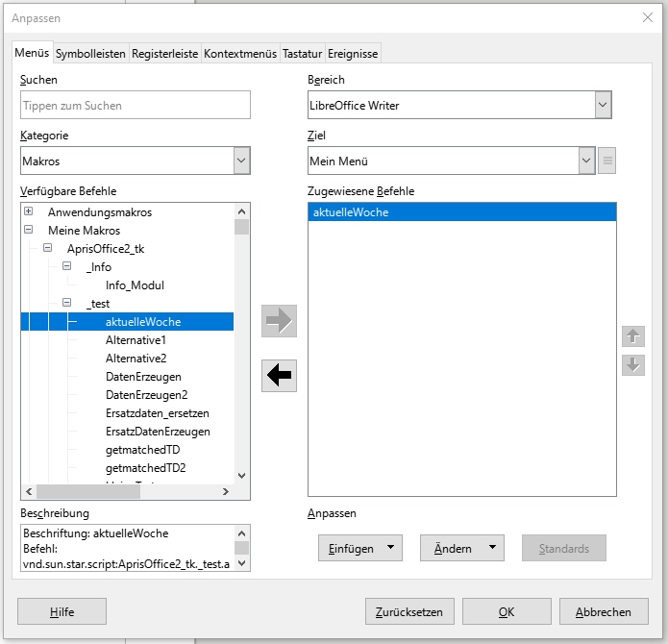This screenshot has width=668, height=644.
Task: Expand the Anwendungsmakros tree node
Action: click(x=29, y=211)
